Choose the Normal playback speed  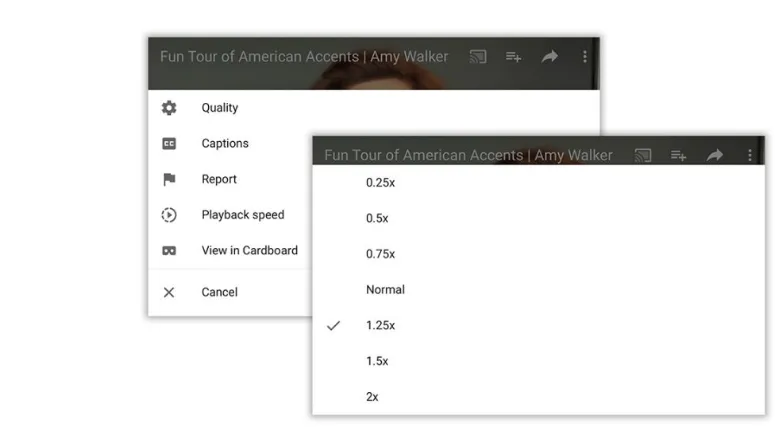(x=538, y=289)
